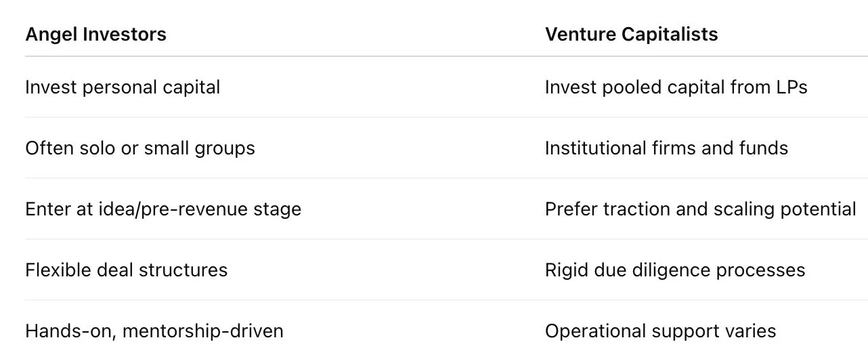Click 'Prefer traction and scaling potential' cell
The width and height of the screenshot is (868, 359).
pyautogui.click(x=701, y=209)
